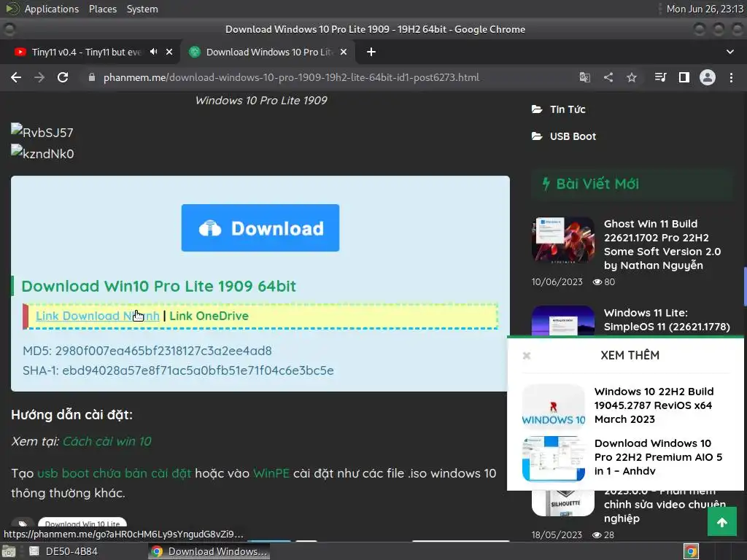Click the MD5 hash text
The height and width of the screenshot is (560, 747).
point(147,351)
